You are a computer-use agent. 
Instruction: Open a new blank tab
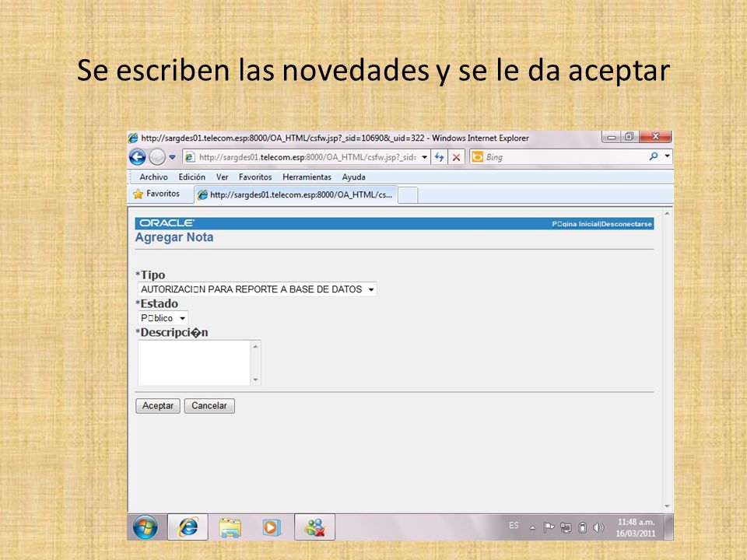(x=408, y=195)
